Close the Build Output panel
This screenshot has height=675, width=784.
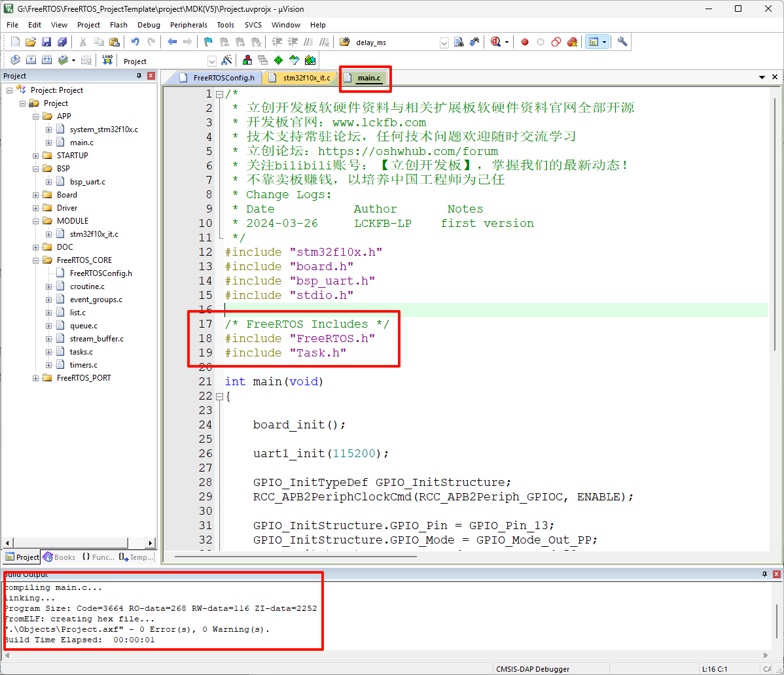tap(777, 574)
